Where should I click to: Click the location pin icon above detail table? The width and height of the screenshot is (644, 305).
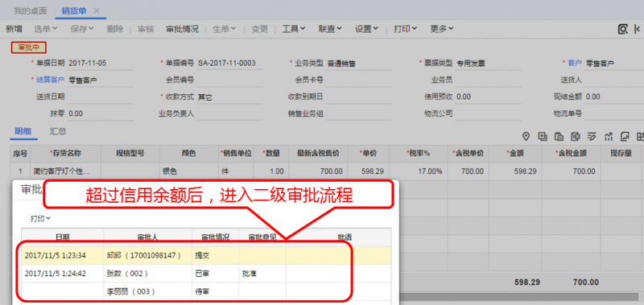526,136
